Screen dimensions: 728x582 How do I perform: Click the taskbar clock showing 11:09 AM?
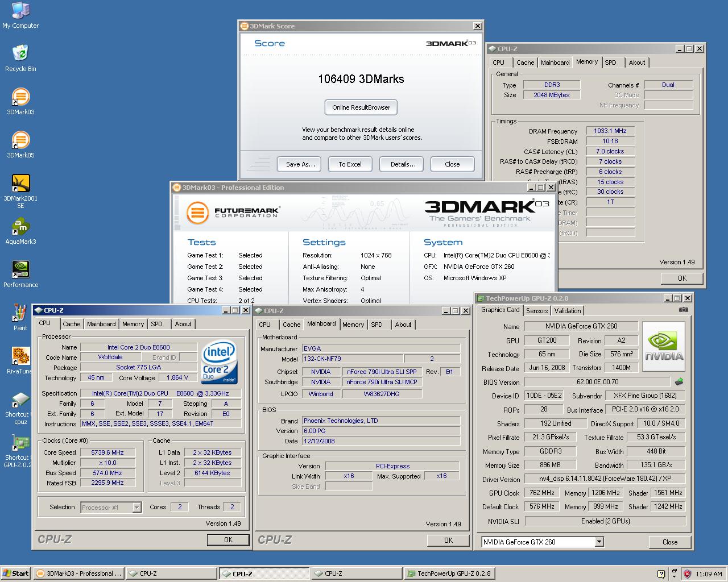[x=709, y=574]
